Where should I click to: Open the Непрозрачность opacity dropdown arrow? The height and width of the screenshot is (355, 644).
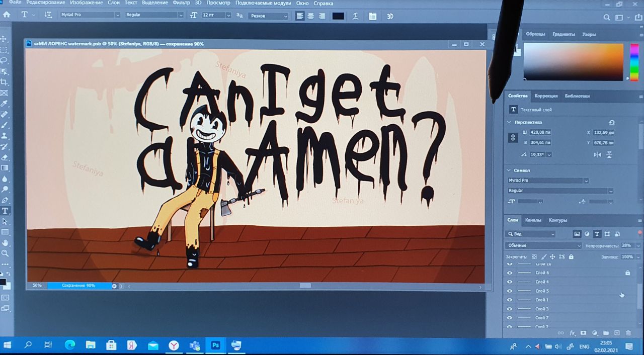pyautogui.click(x=638, y=246)
